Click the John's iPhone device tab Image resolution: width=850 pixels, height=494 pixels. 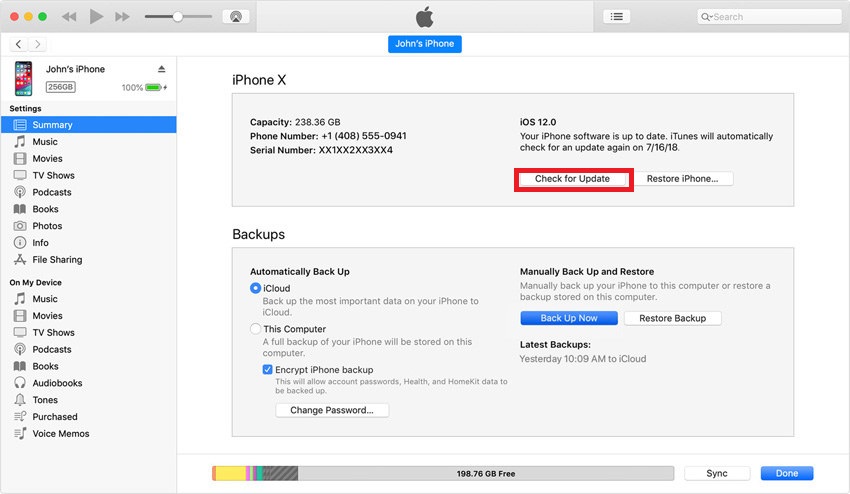coord(424,44)
